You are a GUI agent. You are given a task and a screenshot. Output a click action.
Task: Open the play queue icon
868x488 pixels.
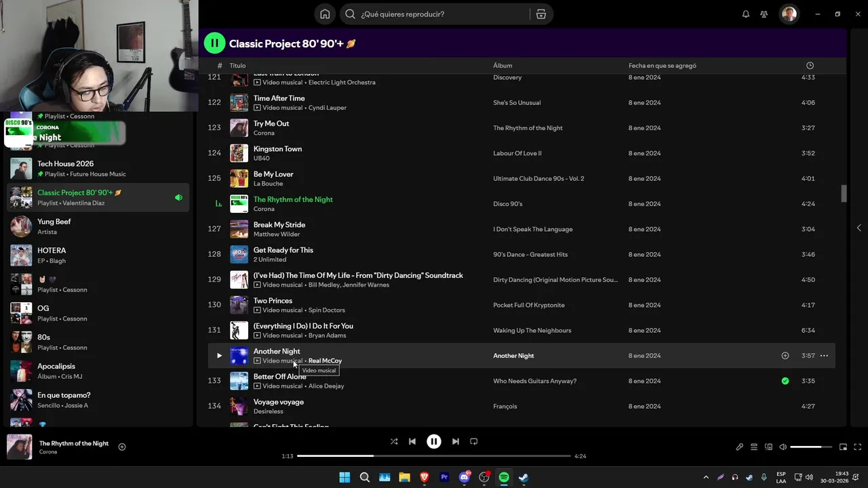tap(754, 447)
